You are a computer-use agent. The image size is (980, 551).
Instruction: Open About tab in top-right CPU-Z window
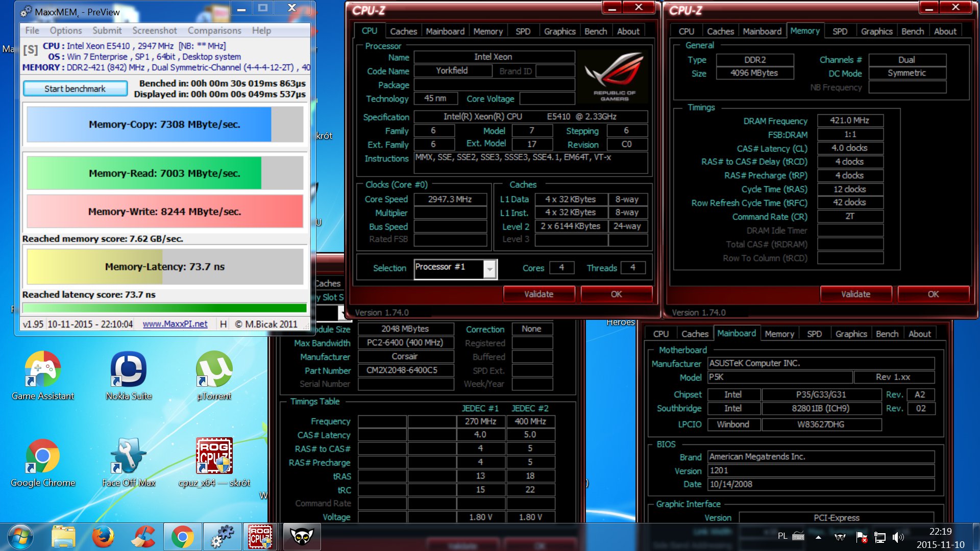point(945,31)
